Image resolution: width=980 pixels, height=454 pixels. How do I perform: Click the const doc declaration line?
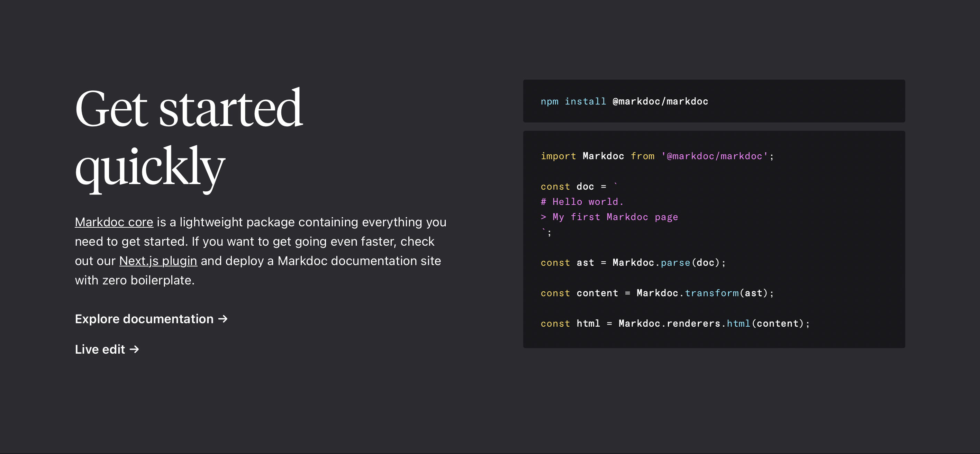(578, 187)
